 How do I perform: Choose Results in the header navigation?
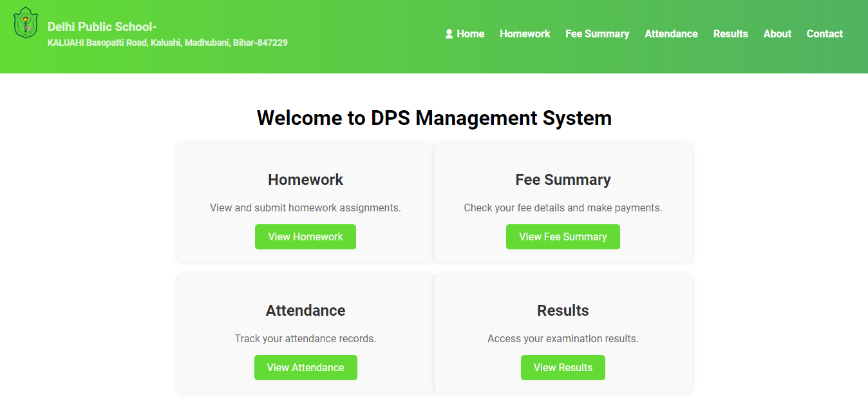point(730,34)
